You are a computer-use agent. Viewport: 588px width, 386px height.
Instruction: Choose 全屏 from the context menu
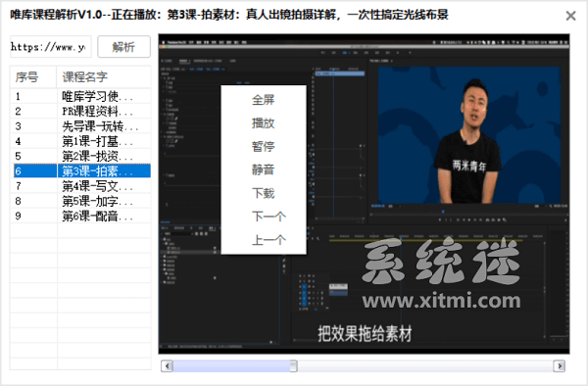coord(264,100)
